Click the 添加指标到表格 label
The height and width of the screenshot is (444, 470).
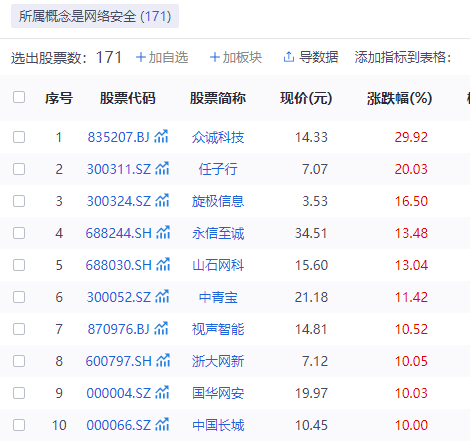pyautogui.click(x=403, y=57)
